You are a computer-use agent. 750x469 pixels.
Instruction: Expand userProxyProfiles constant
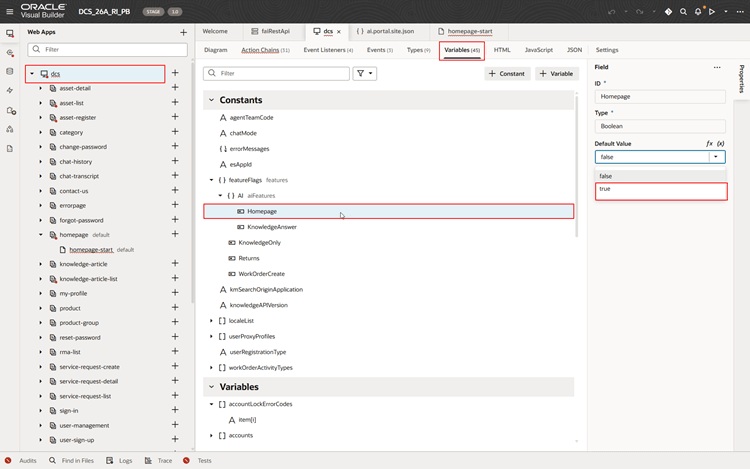pos(211,337)
